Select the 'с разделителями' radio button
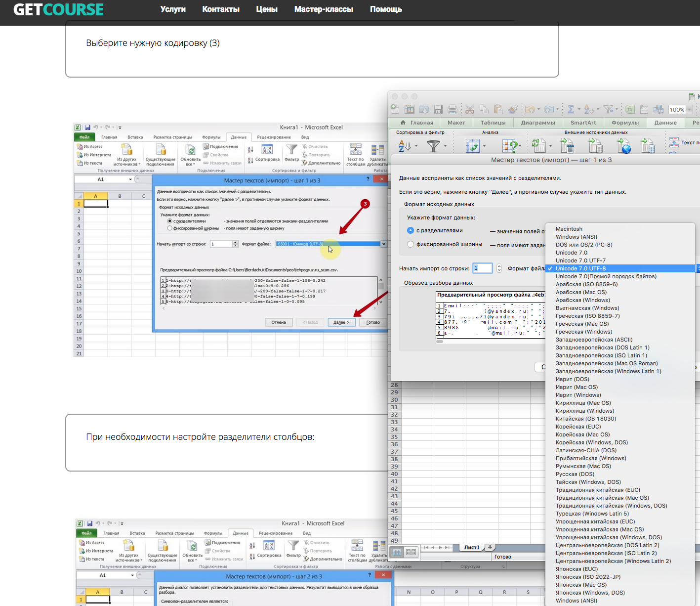The image size is (700, 606). pyautogui.click(x=411, y=230)
